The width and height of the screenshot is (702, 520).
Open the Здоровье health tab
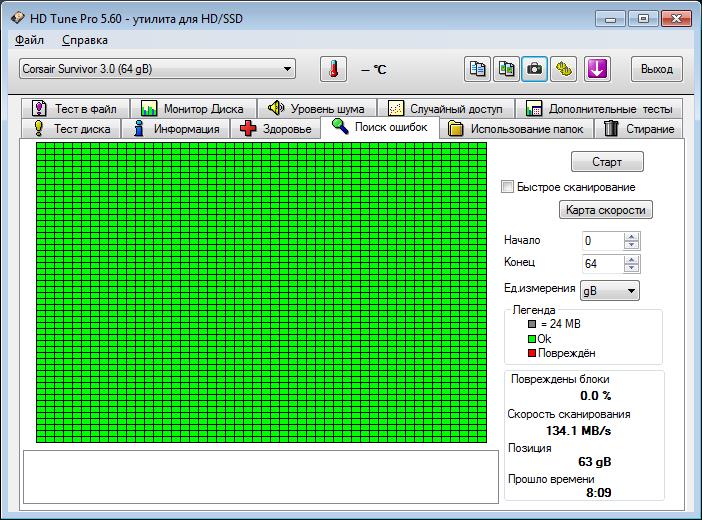coord(275,129)
